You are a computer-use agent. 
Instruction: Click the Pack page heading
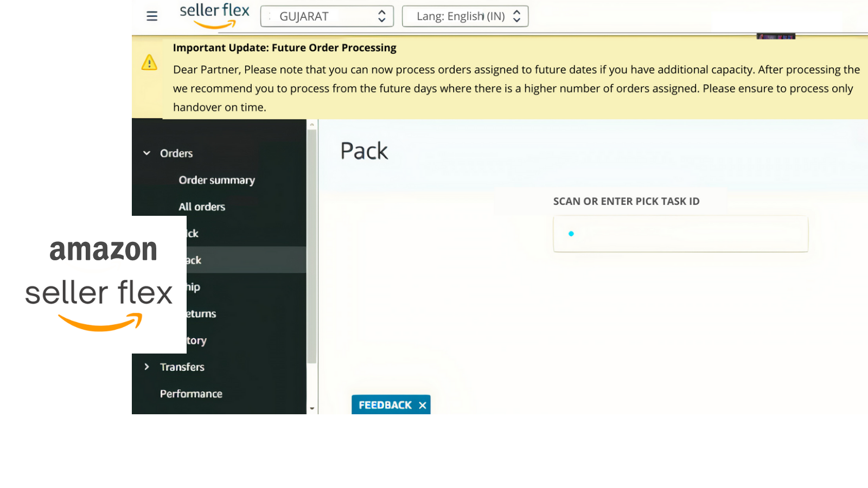pos(364,151)
